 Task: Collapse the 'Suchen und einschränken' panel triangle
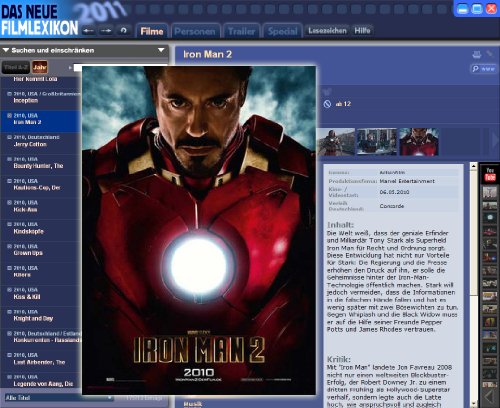coord(6,50)
